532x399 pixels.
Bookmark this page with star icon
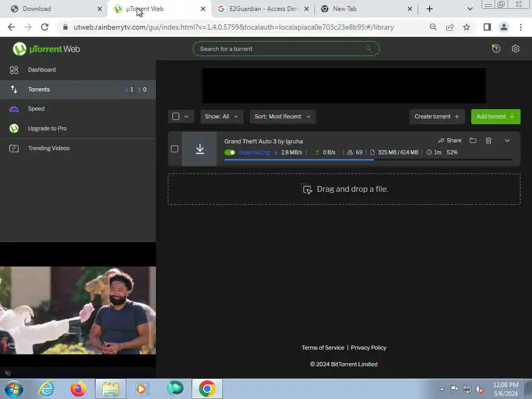(x=467, y=27)
